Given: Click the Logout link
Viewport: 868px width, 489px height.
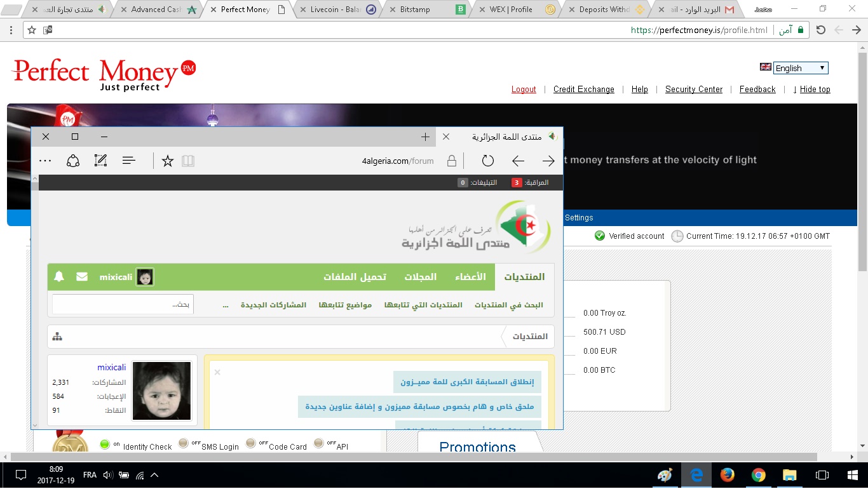Looking at the screenshot, I should click(x=524, y=90).
